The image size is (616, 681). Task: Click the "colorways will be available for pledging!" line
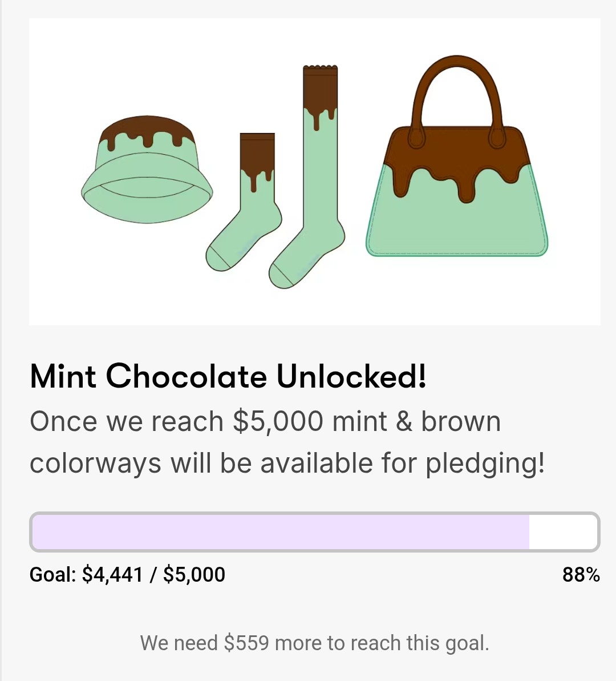pos(287,463)
